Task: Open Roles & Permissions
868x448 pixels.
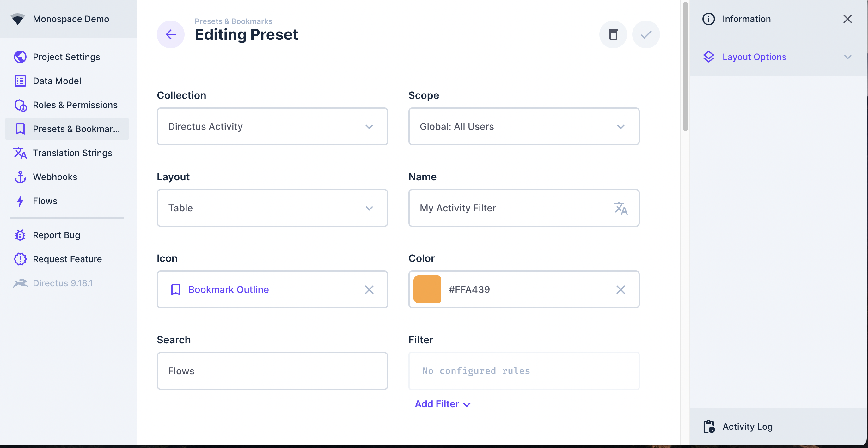Action: coord(67,105)
